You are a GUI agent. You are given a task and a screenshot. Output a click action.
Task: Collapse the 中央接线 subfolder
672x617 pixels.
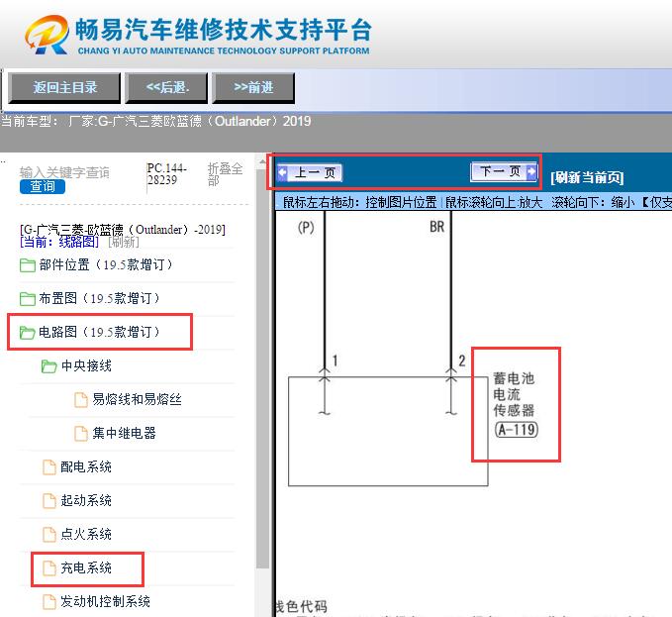coord(86,365)
